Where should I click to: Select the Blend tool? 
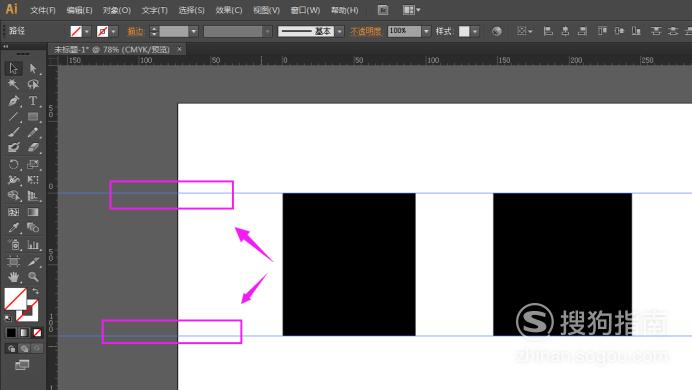(x=33, y=228)
